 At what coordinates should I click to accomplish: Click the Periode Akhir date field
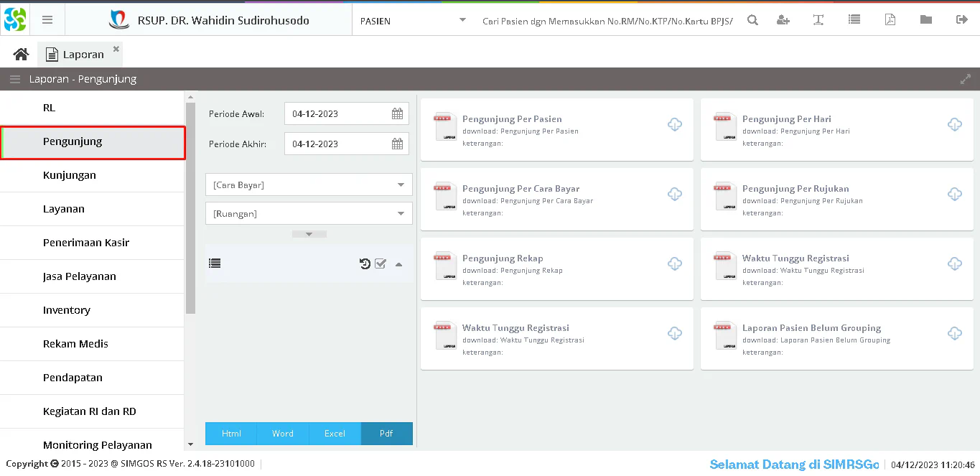coord(337,144)
